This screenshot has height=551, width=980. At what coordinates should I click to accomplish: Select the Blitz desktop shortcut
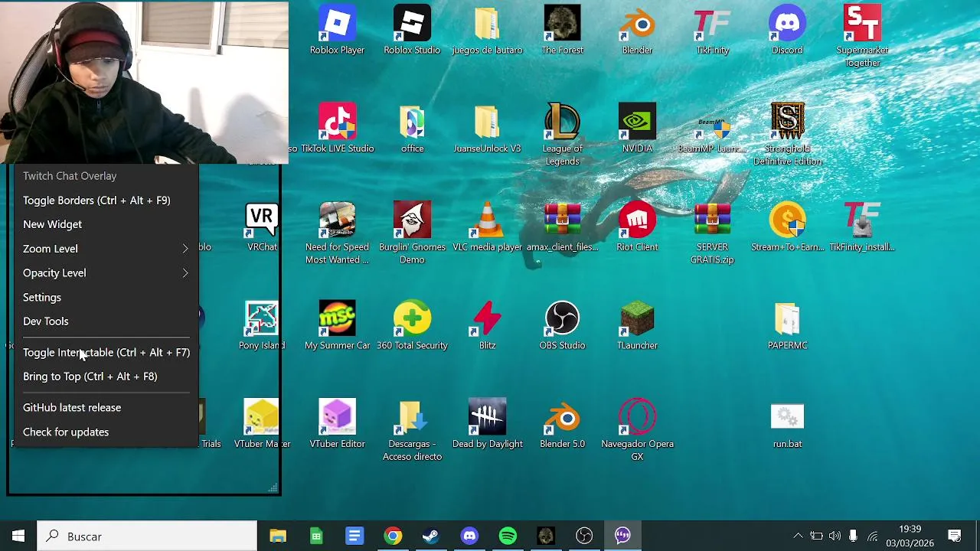[x=487, y=325]
